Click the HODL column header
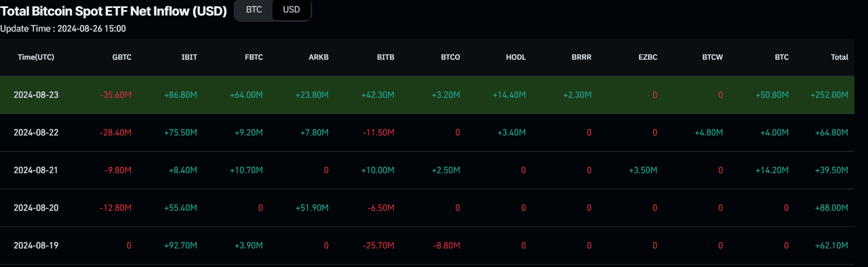Viewport: 868px width, 267px height. 516,57
